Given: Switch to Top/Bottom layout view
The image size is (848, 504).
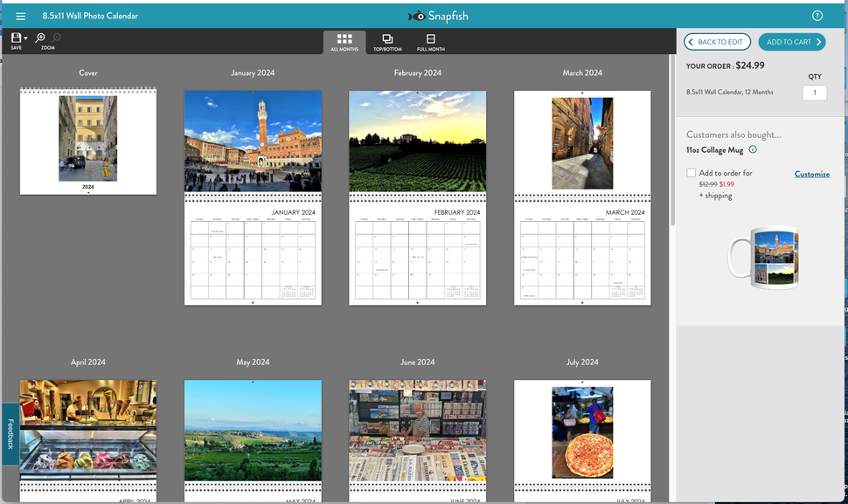Looking at the screenshot, I should (x=387, y=41).
